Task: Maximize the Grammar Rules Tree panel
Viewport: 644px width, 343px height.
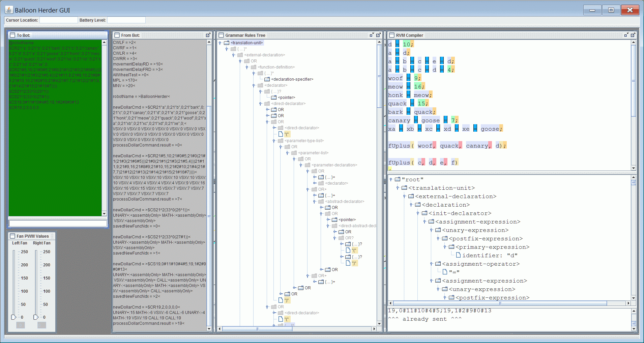Action: point(378,35)
